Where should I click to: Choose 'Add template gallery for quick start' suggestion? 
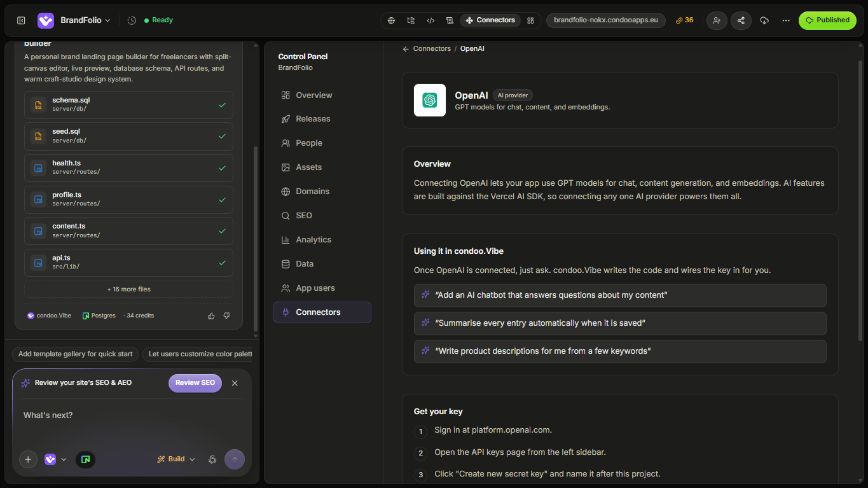(75, 354)
